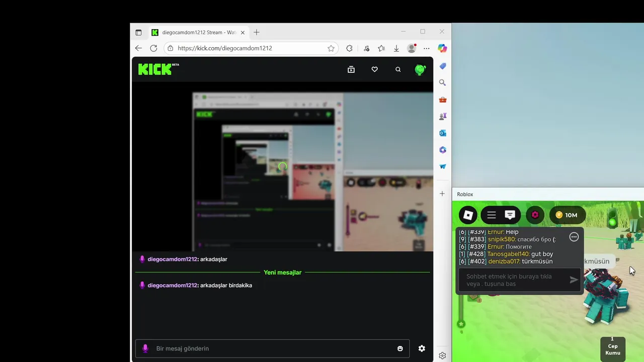Open the sidebar Search magnifier
This screenshot has height=362, width=644.
(x=443, y=82)
